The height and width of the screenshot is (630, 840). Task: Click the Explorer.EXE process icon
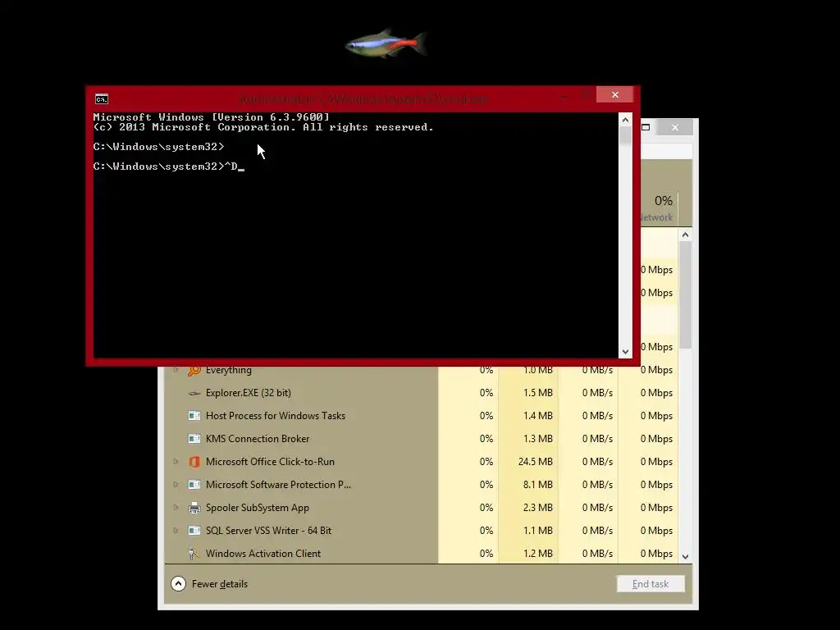point(194,393)
